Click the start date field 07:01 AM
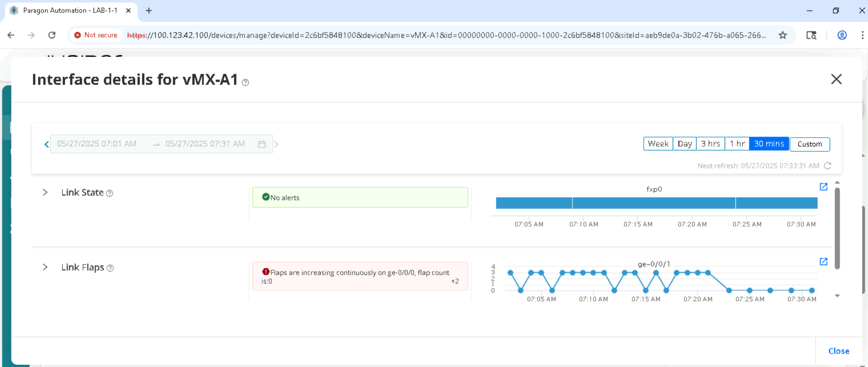The width and height of the screenshot is (868, 367). point(97,144)
